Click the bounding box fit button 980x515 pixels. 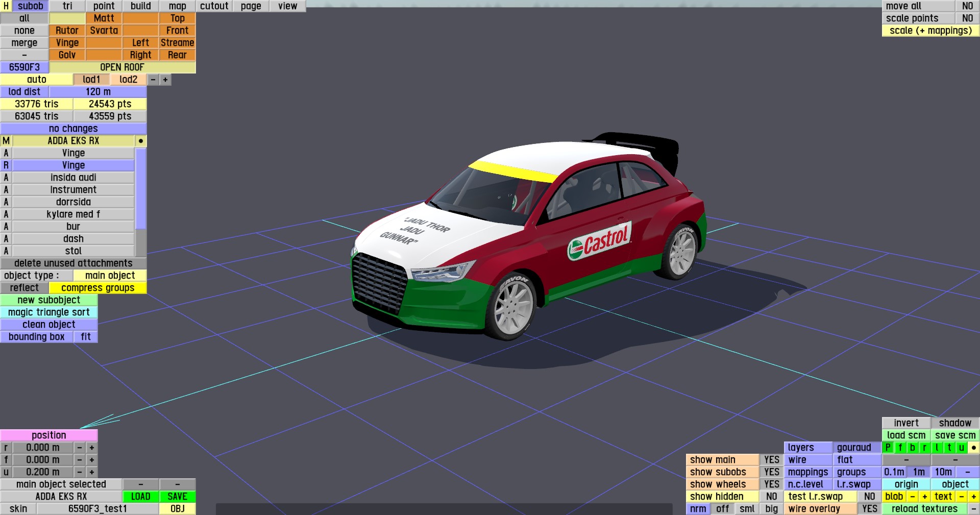coord(86,337)
